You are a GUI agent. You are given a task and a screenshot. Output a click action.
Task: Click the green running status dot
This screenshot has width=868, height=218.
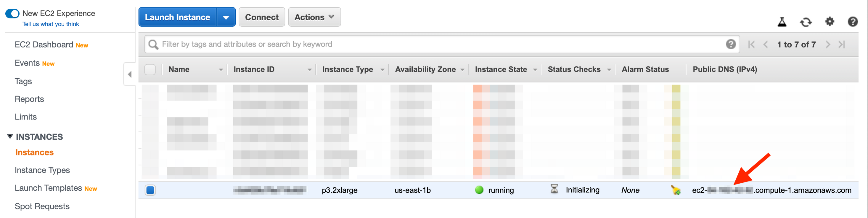pyautogui.click(x=479, y=190)
